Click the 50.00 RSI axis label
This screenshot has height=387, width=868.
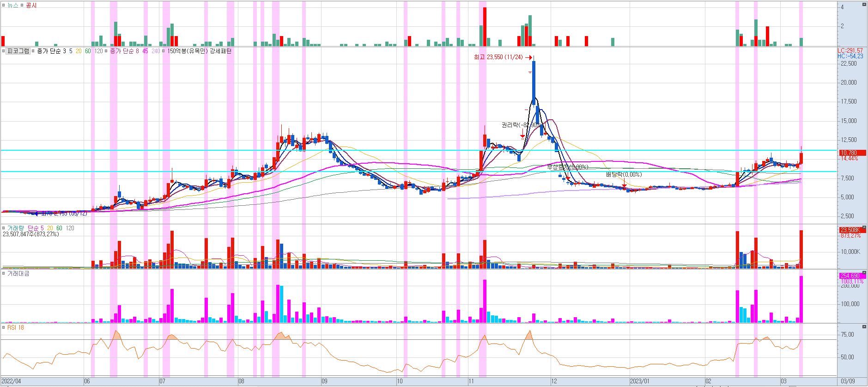tap(848, 357)
